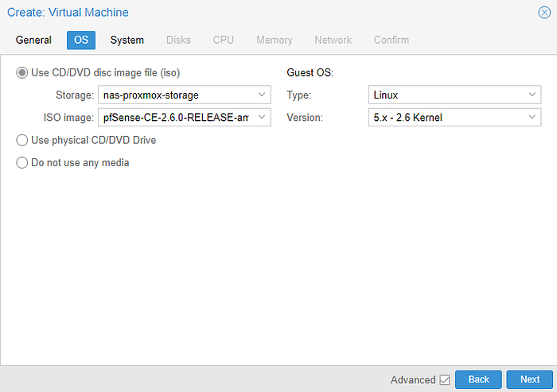Viewport: 557px width, 392px height.
Task: Open the Network tab
Action: tap(333, 40)
